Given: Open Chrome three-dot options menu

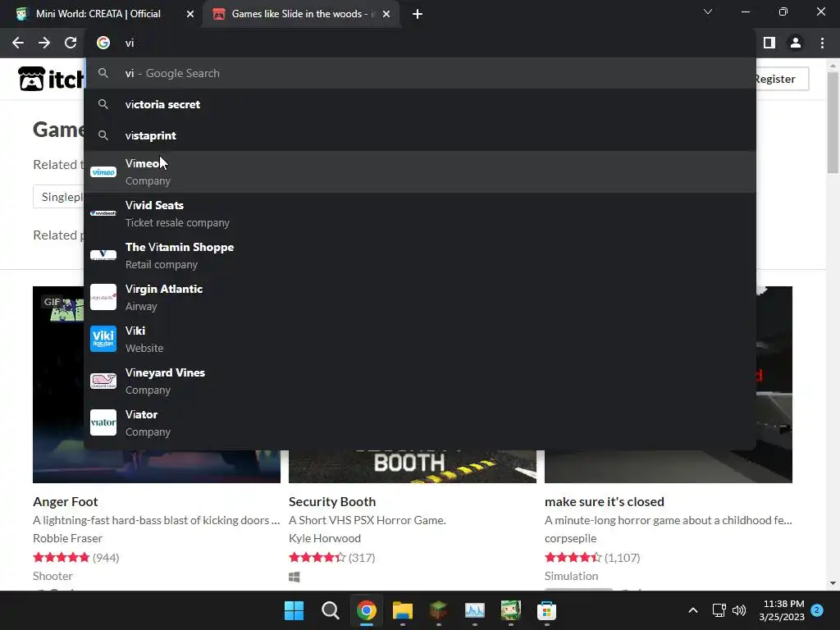Looking at the screenshot, I should click(x=822, y=43).
